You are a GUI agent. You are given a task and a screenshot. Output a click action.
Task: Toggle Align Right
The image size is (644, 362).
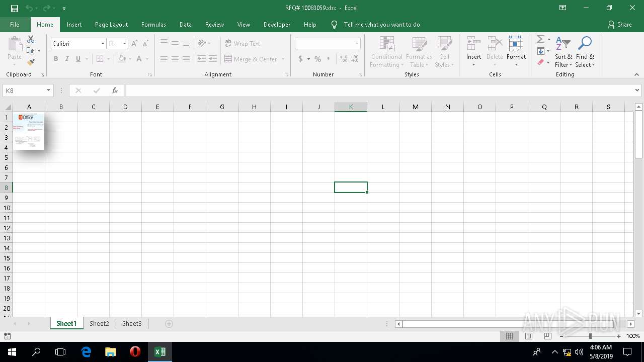(x=186, y=59)
